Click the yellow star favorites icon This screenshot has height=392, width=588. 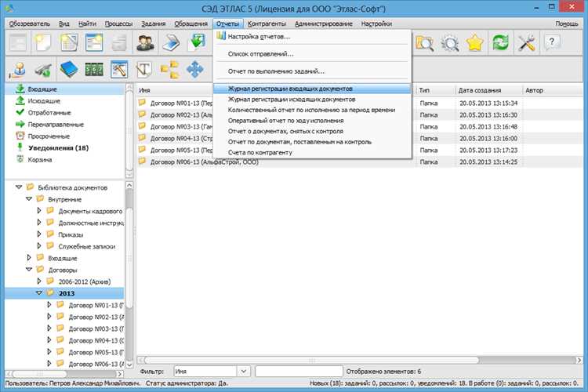point(474,43)
